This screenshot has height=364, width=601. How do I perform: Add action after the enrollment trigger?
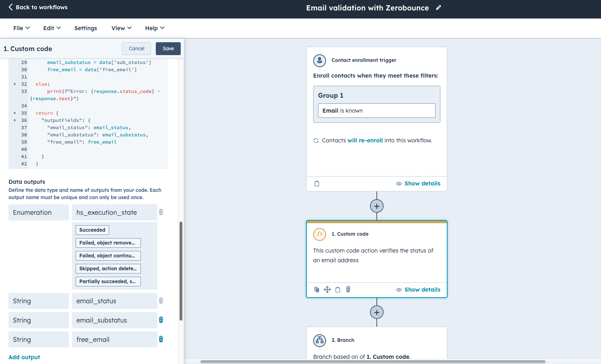click(377, 206)
